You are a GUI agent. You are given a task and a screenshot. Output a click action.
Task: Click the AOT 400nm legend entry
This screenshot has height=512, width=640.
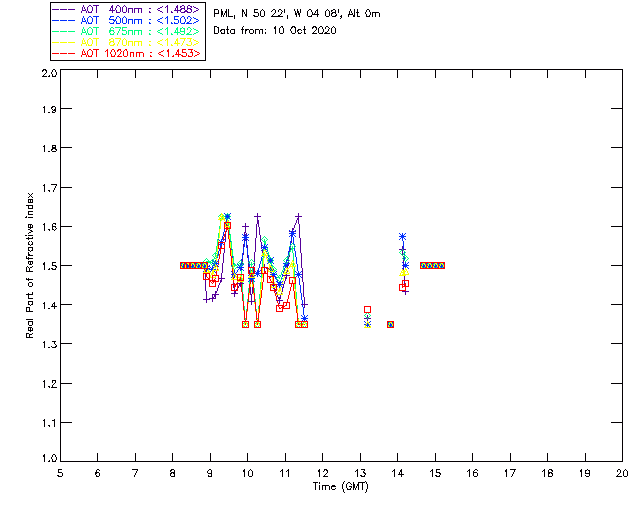(x=127, y=9)
